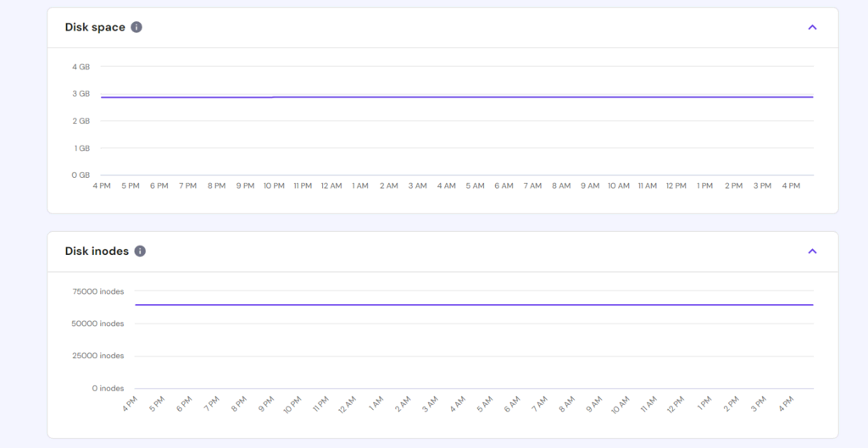
Task: Click the Disk space usage line
Action: tap(457, 97)
